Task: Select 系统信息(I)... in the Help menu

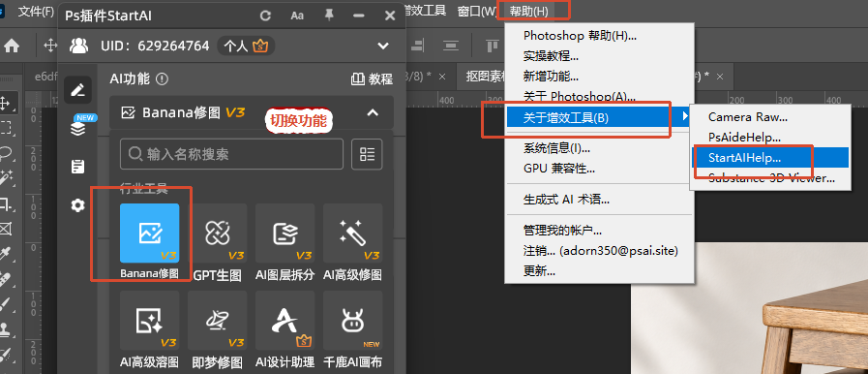Action: [556, 148]
